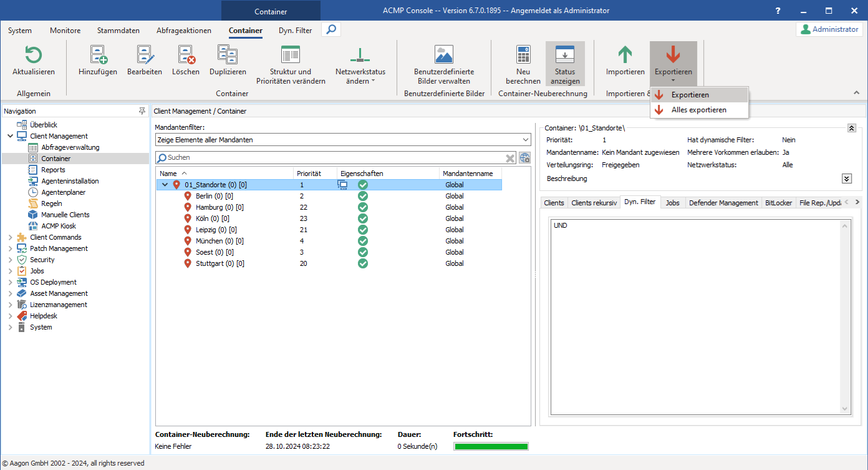868x470 pixels.
Task: Click the Aktualisieren refresh icon
Action: point(33,56)
